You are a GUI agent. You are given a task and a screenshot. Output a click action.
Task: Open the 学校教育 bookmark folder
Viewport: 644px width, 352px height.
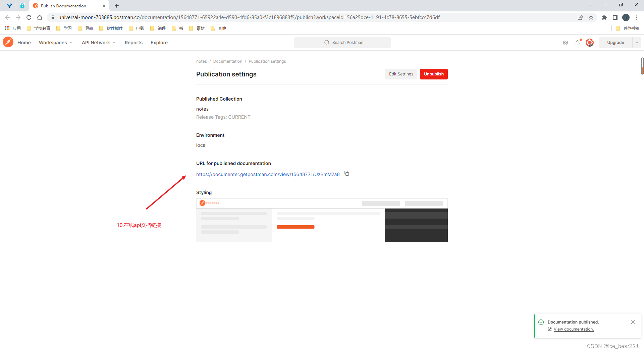tap(39, 28)
